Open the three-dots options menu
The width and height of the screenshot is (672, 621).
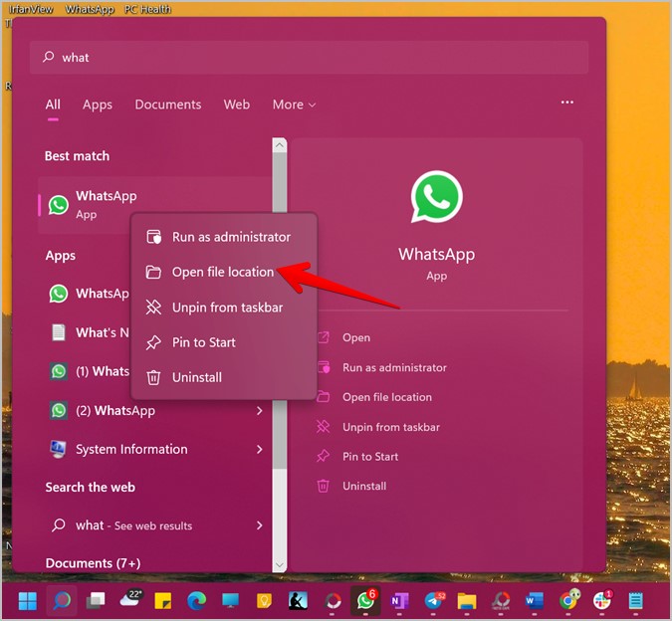point(567,103)
